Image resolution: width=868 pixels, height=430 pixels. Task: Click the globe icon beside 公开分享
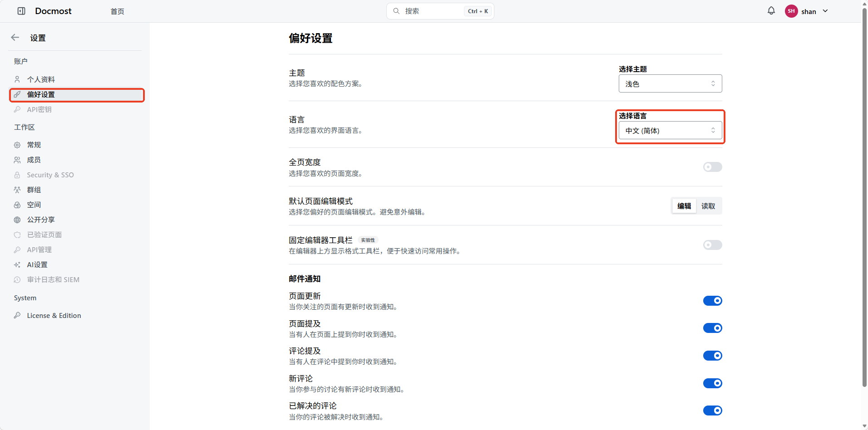[x=17, y=220]
